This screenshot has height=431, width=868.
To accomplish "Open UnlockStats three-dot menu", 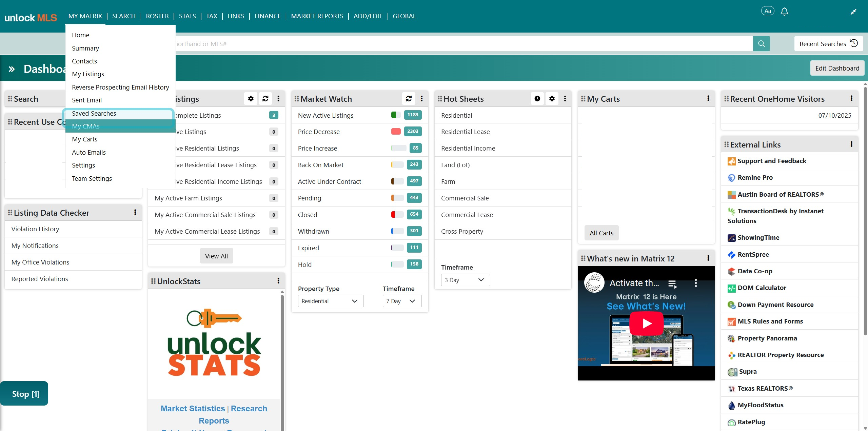I will [278, 281].
